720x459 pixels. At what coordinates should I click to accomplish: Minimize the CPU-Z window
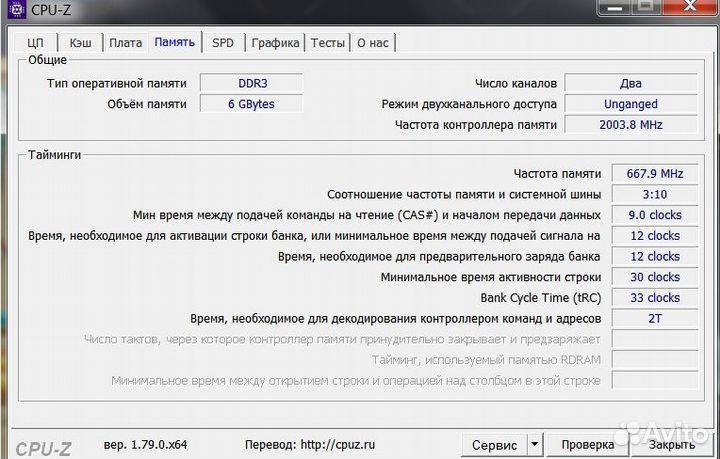616,6
